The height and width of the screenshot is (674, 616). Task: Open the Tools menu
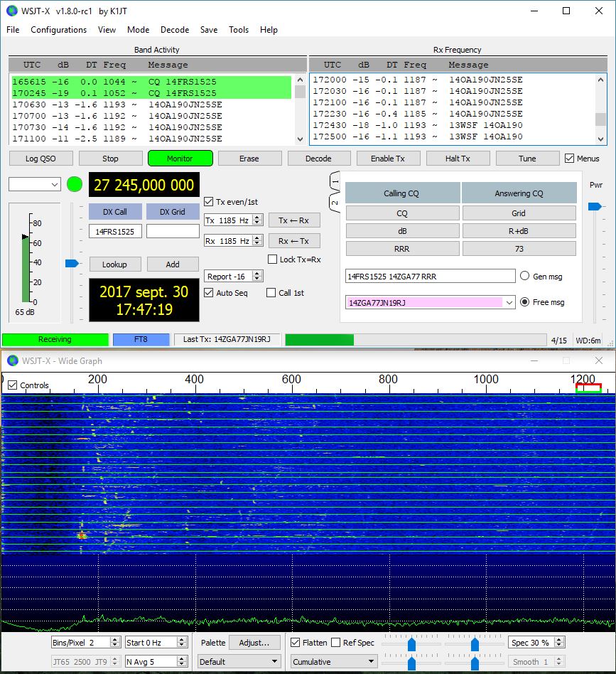[239, 30]
